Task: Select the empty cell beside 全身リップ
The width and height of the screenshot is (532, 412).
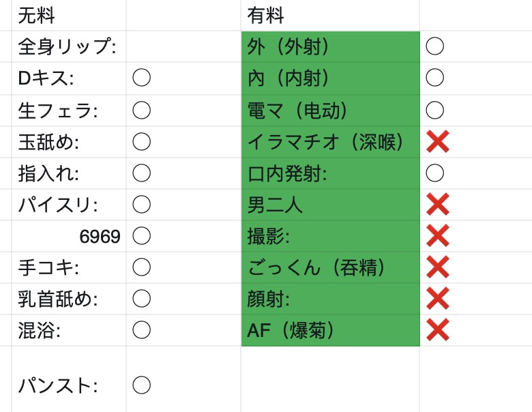Action: tap(183, 46)
